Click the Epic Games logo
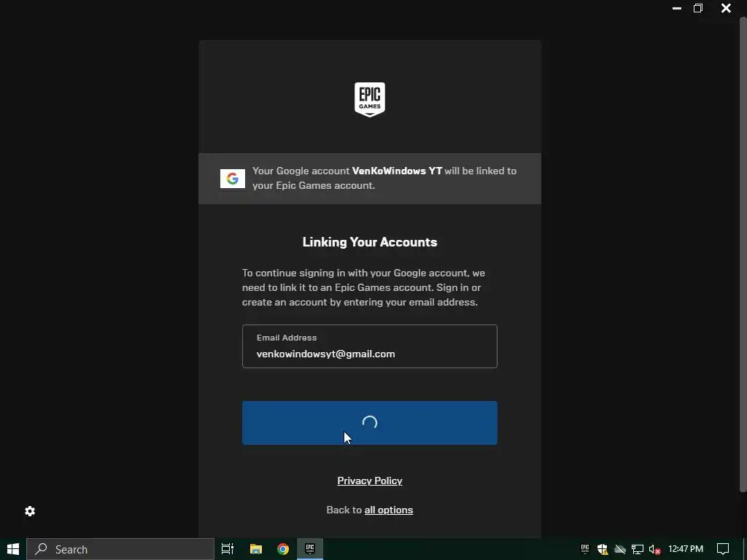 point(370,99)
